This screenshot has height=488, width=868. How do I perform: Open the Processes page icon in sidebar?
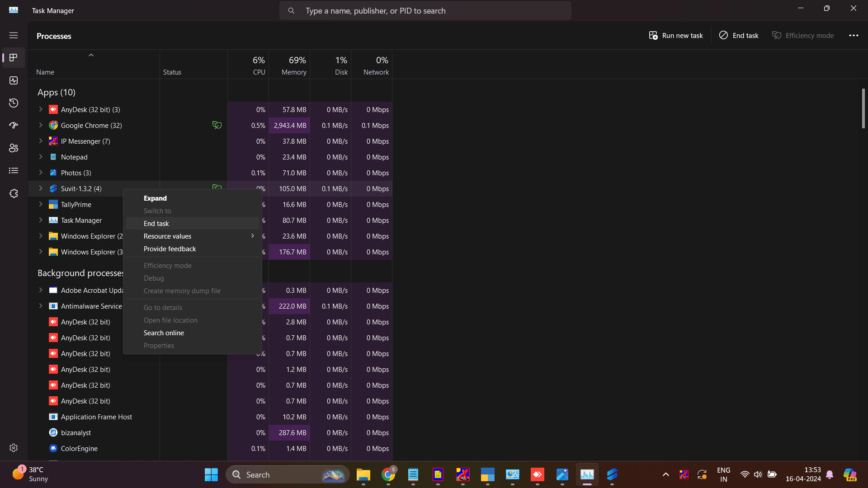coord(14,58)
